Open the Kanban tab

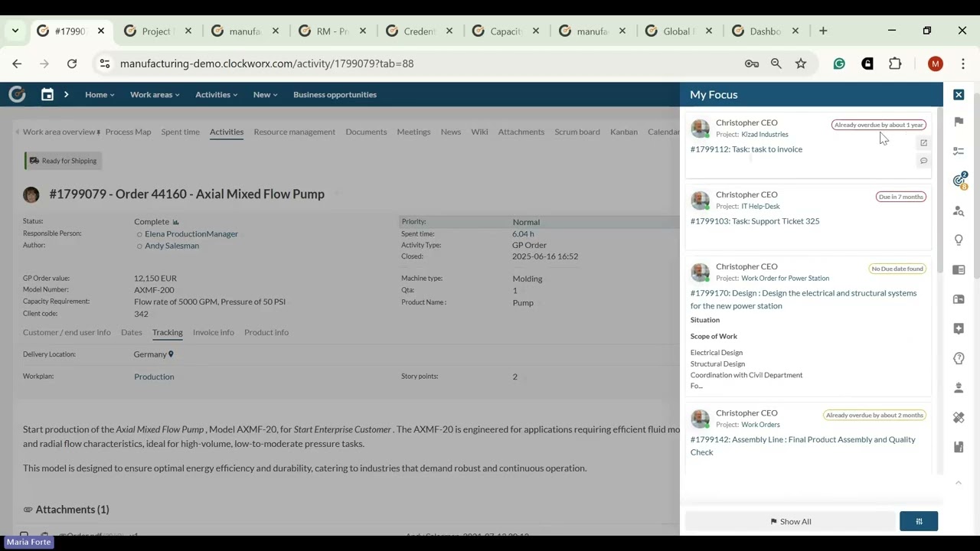click(624, 132)
